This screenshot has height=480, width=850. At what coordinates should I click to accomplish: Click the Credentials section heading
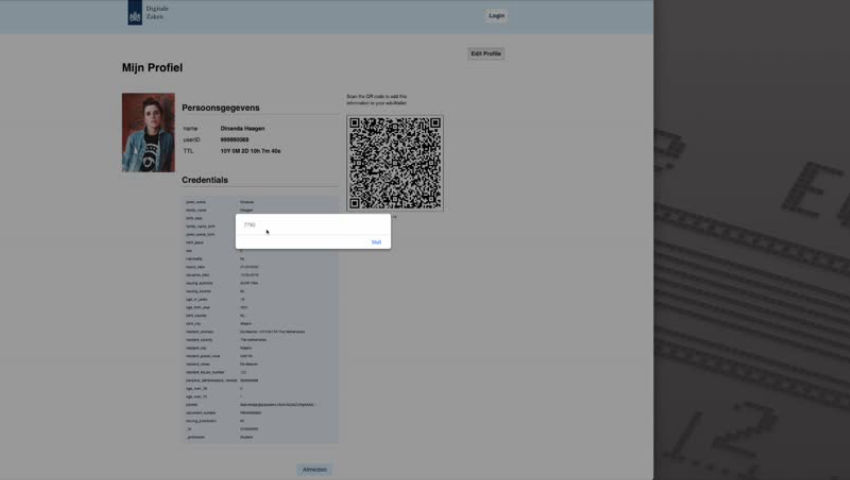point(205,180)
